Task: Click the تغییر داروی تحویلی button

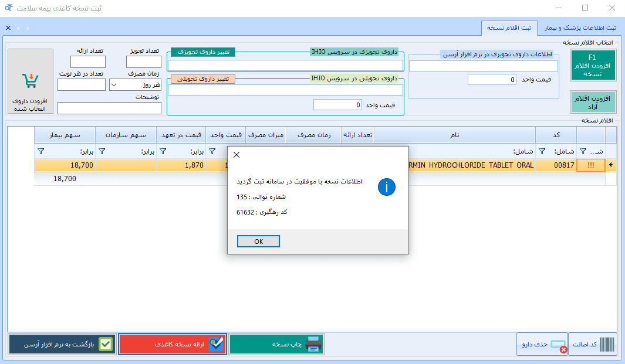Action: point(203,79)
